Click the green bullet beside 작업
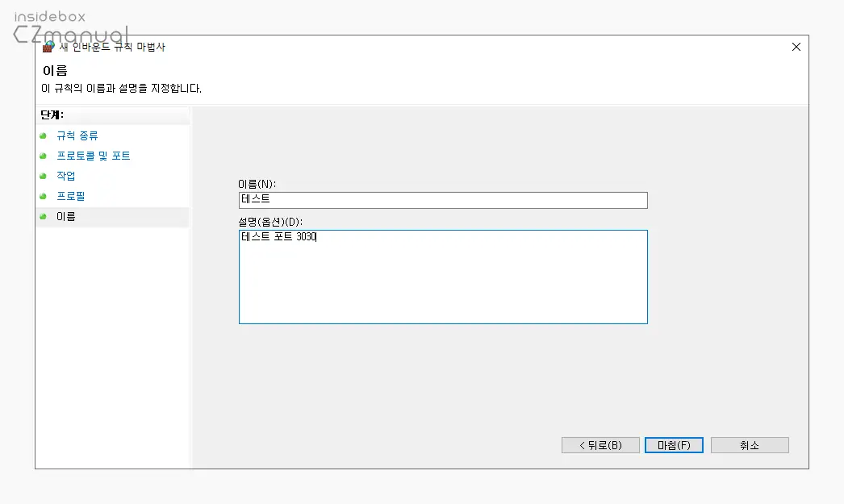The height and width of the screenshot is (504, 844). 43,176
